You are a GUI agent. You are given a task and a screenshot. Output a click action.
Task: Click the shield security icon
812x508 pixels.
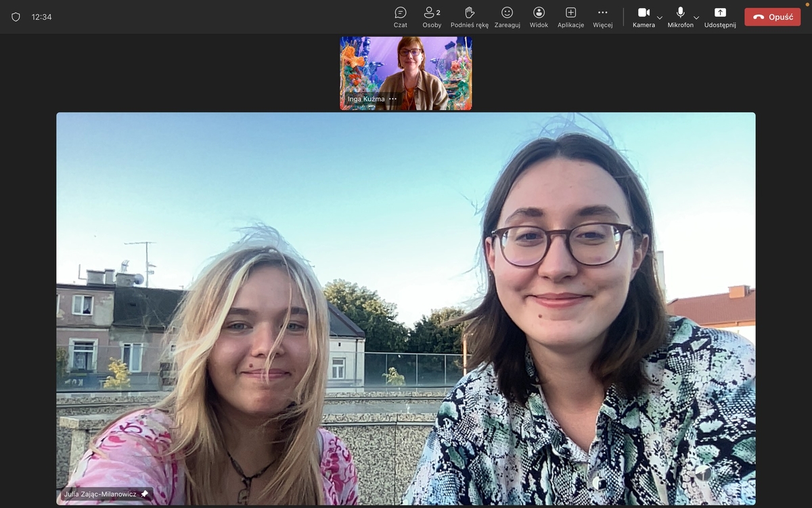coord(16,17)
